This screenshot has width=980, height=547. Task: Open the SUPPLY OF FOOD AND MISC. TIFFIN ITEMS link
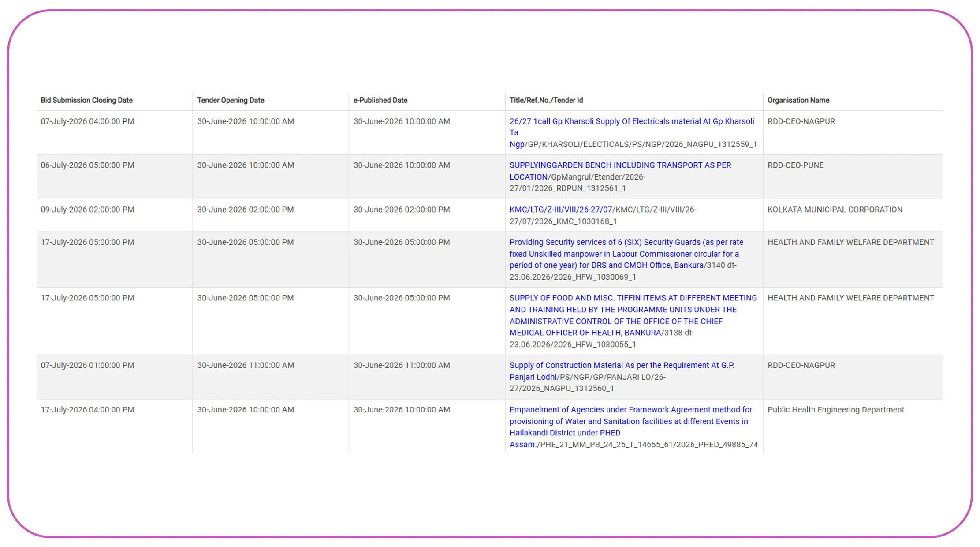633,315
